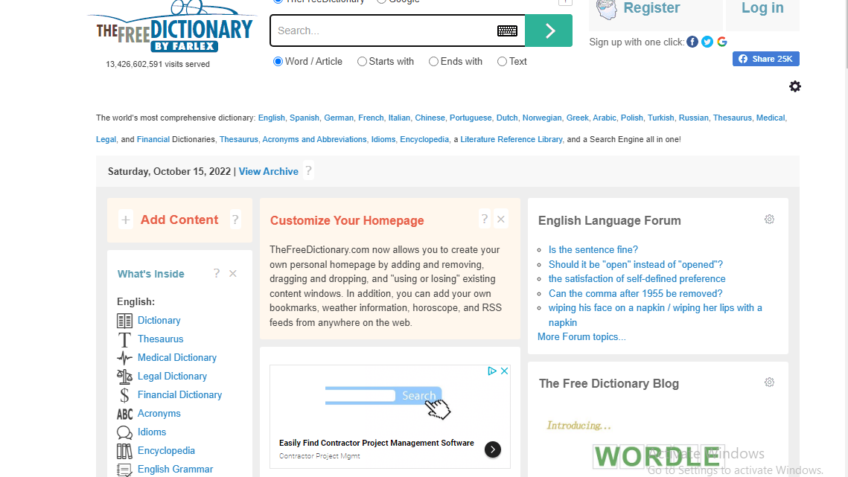
Task: Open the French dictionary link
Action: 370,117
